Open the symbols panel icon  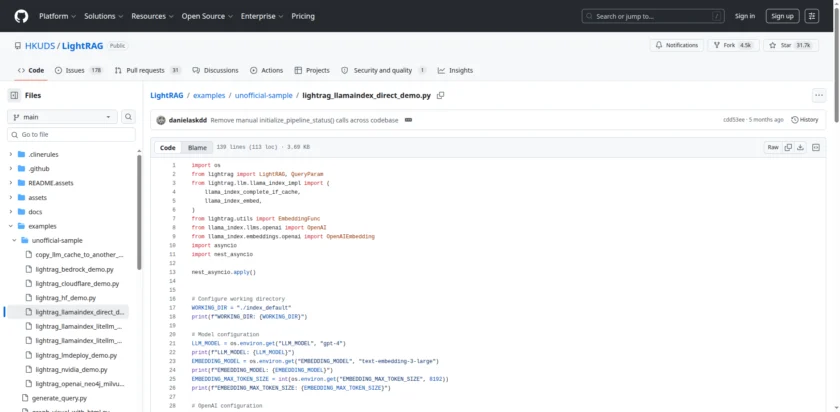(x=816, y=147)
